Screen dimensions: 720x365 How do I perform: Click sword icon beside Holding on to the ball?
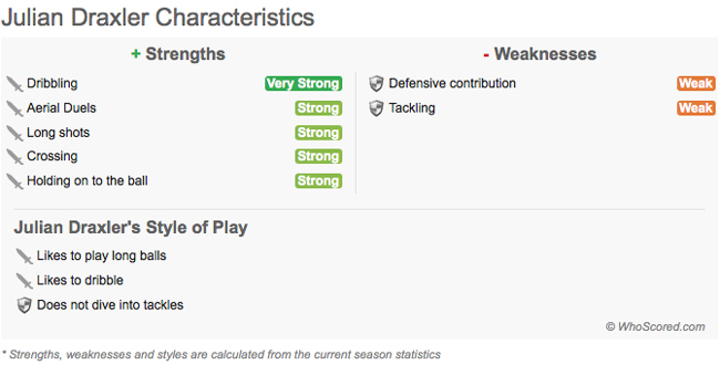15,182
